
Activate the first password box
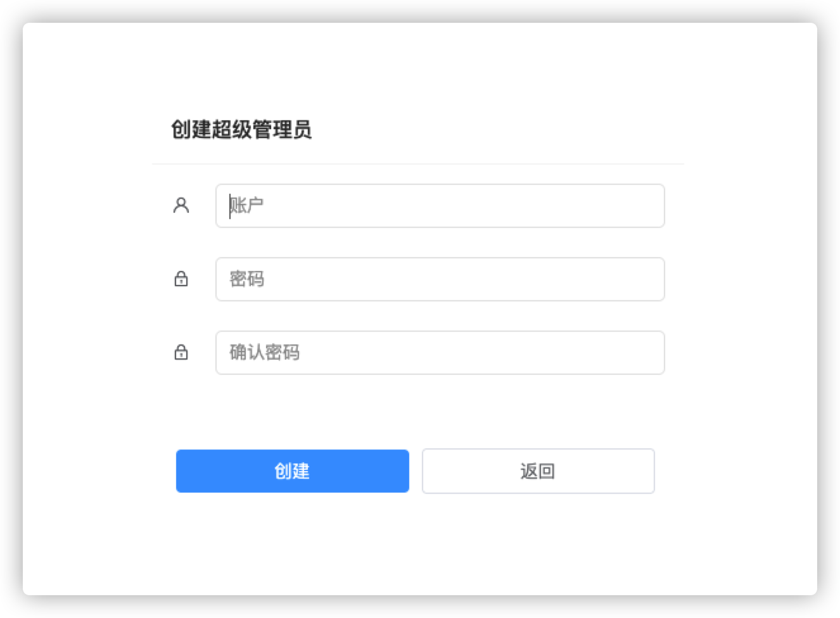point(440,279)
